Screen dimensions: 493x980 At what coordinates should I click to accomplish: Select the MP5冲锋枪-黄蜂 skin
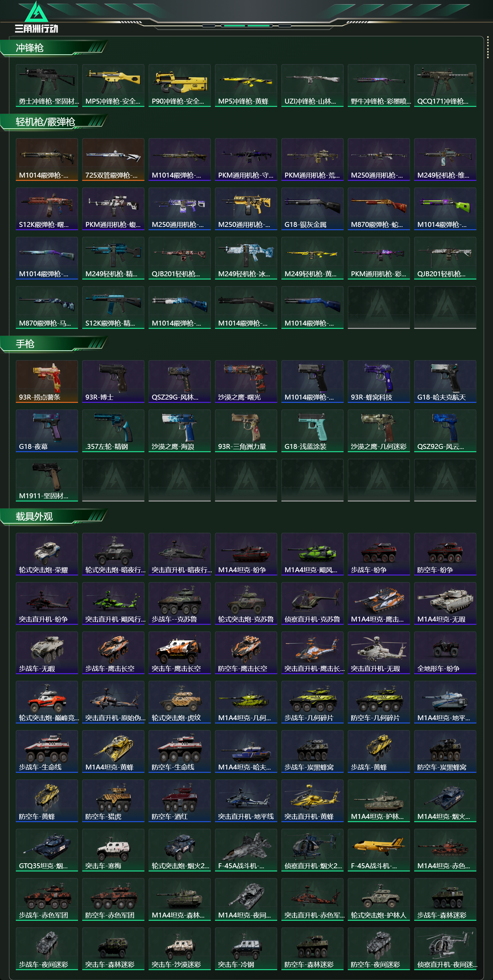point(246,86)
